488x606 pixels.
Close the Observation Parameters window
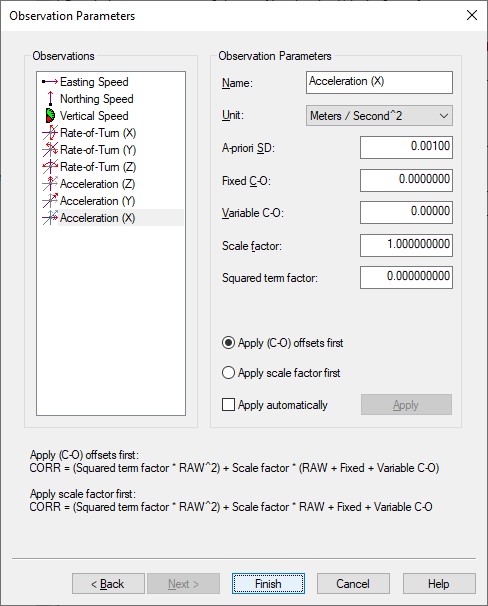472,15
